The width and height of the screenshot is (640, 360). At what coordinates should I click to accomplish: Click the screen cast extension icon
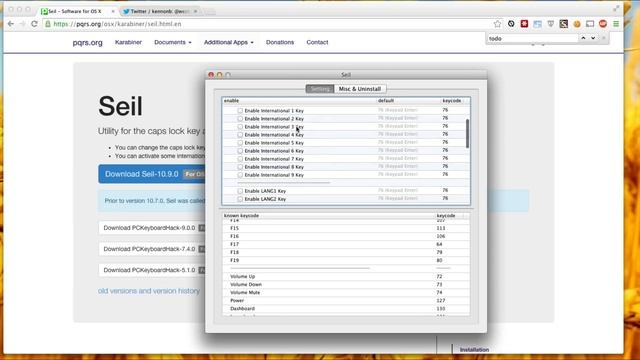tap(590, 24)
